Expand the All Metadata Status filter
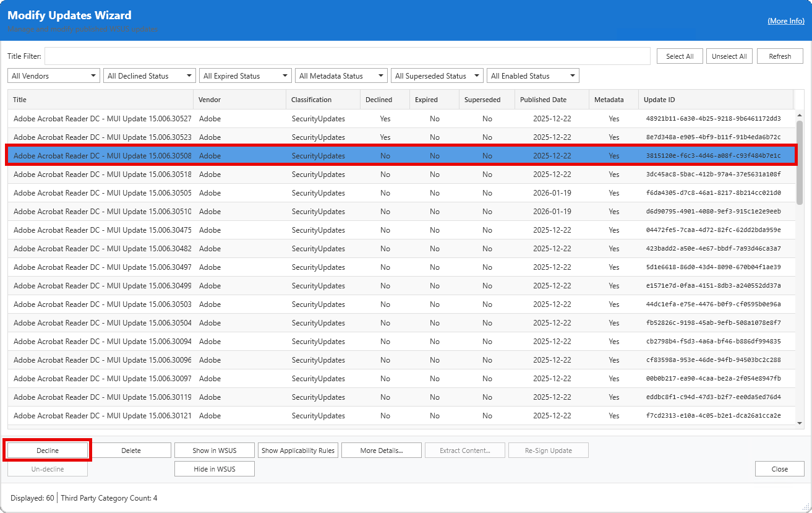 point(341,76)
